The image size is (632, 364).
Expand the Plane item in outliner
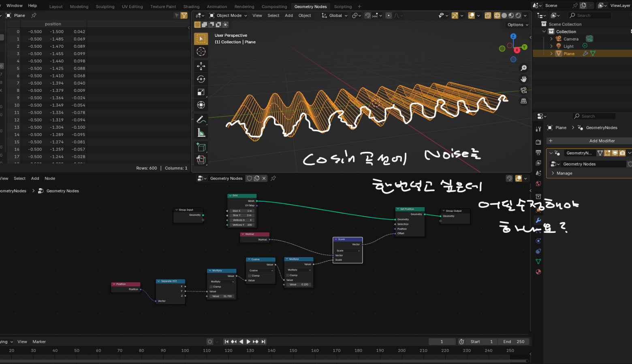pos(551,53)
